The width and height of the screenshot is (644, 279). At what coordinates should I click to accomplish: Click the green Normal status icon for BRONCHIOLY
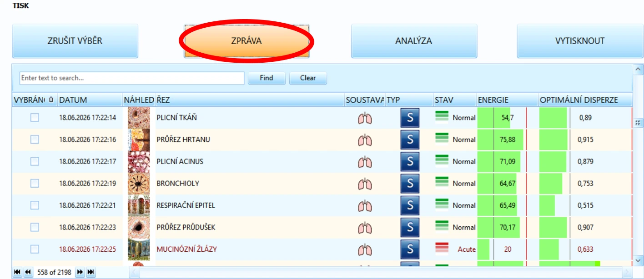pos(442,182)
